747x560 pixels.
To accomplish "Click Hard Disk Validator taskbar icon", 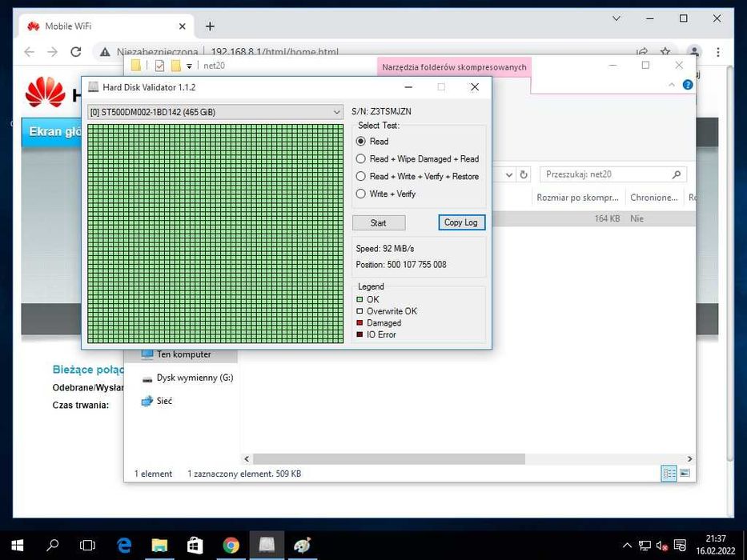I will pyautogui.click(x=267, y=546).
